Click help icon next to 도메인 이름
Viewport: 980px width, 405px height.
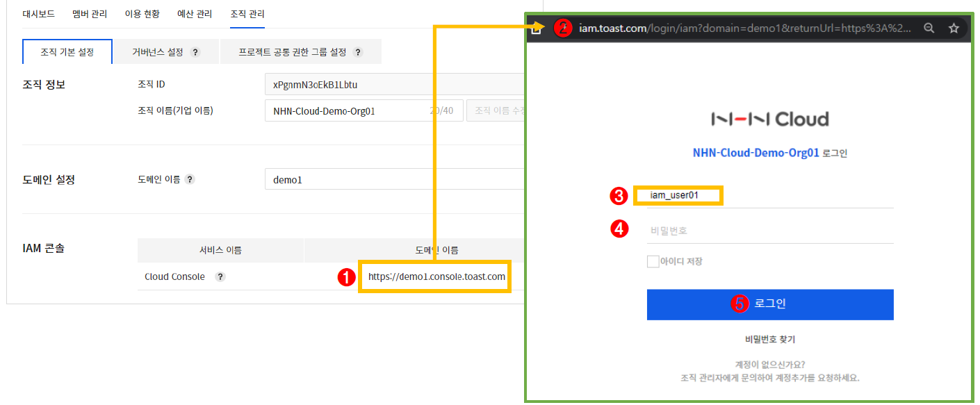[190, 179]
